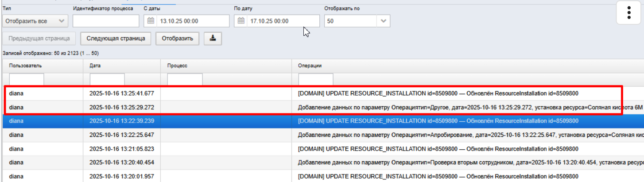Screen dimensions: 644x182
Task: Select date cell 2025-10-16 13:21:05.823
Action: (x=122, y=149)
